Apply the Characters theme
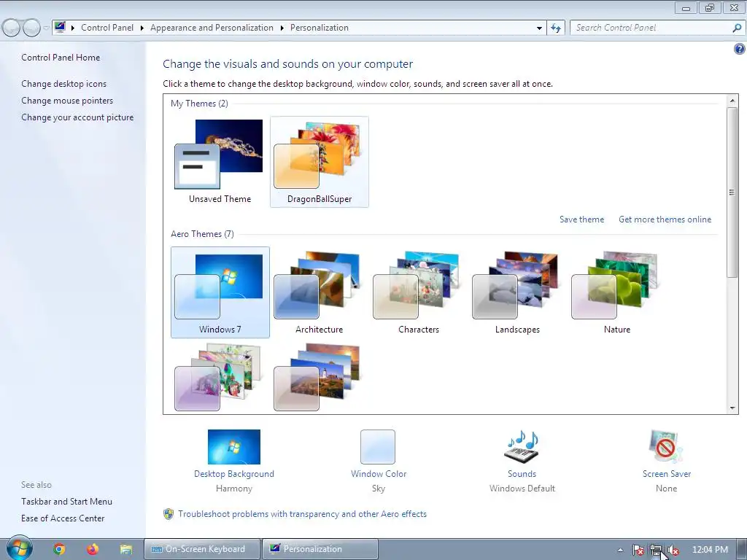Screen dimensions: 747x560 point(418,292)
